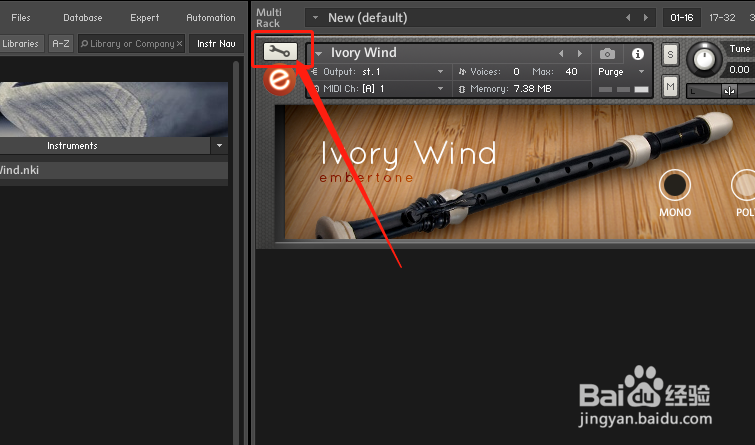The image size is (755, 445).
Task: Click New (default) multi name
Action: [x=367, y=18]
